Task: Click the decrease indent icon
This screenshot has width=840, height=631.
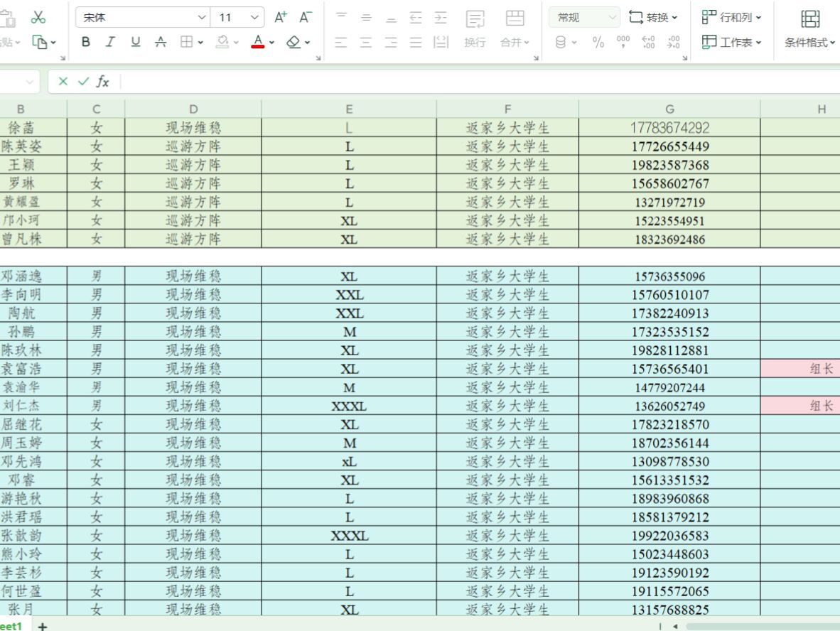Action: click(x=416, y=17)
